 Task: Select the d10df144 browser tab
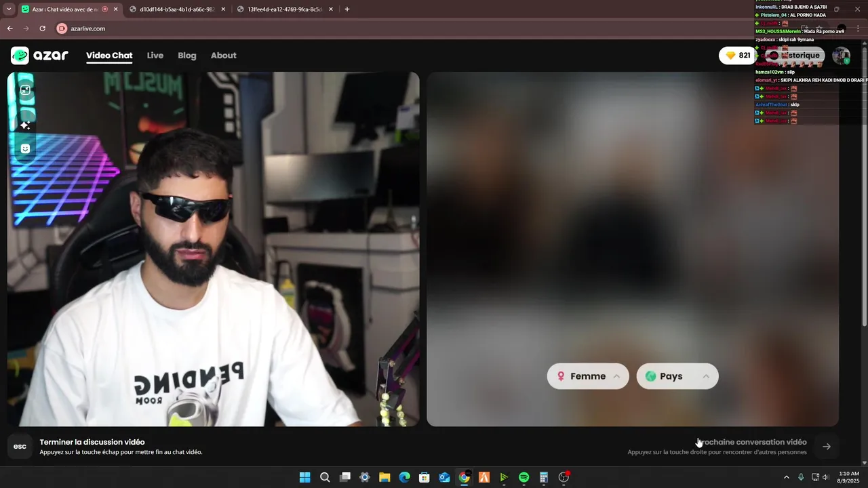[x=176, y=9]
